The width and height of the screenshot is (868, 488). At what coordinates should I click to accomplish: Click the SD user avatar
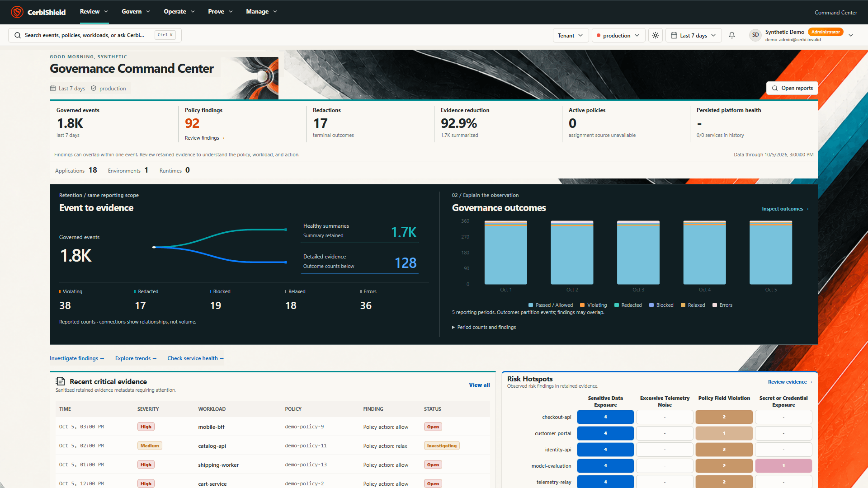point(755,35)
